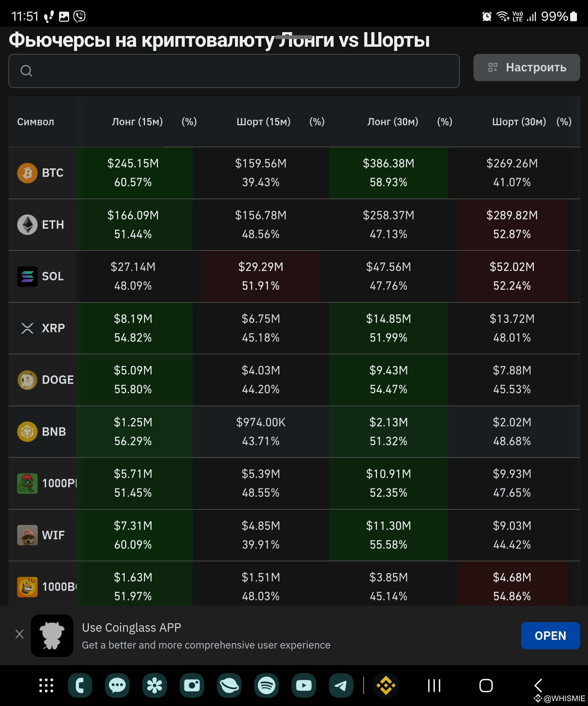Select the 1000PEPE coin icon
The width and height of the screenshot is (588, 706).
[27, 483]
